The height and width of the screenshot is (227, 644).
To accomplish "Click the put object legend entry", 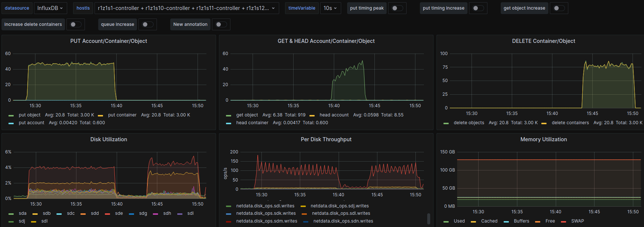I will pyautogui.click(x=30, y=115).
